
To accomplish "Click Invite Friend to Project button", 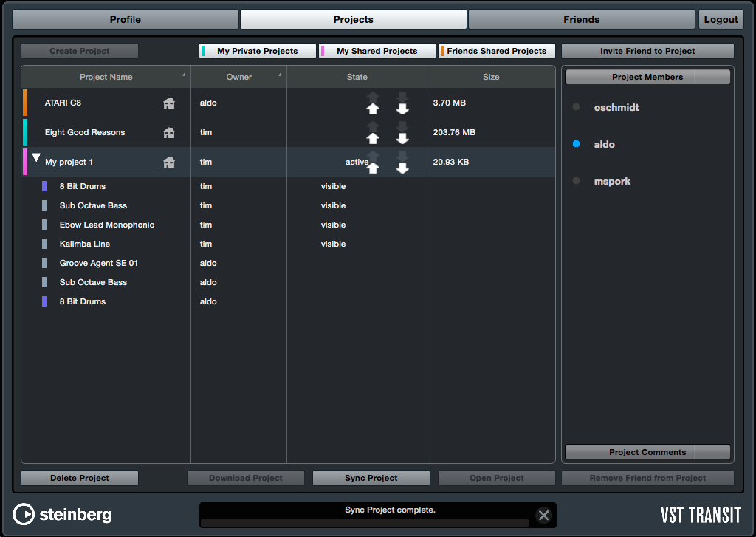I will [x=647, y=51].
